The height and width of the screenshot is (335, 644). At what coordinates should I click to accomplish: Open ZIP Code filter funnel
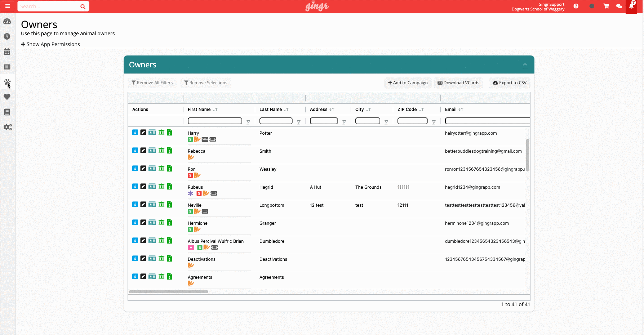point(434,122)
